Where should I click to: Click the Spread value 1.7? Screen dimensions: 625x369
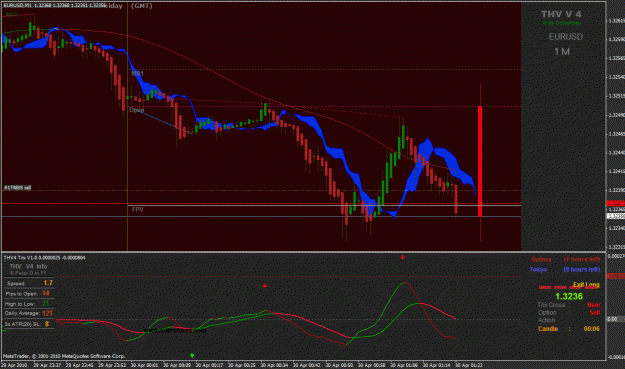click(48, 283)
